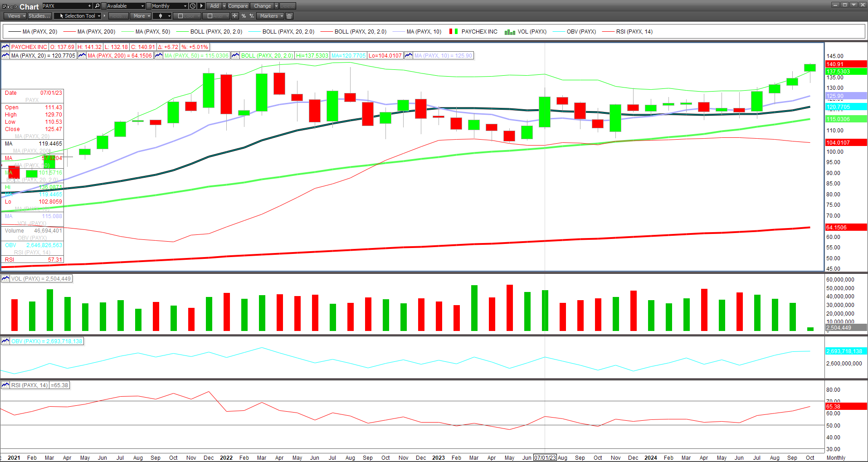
Task: Click the chart icon beside OBV (PAYX) label
Action: tap(5, 341)
